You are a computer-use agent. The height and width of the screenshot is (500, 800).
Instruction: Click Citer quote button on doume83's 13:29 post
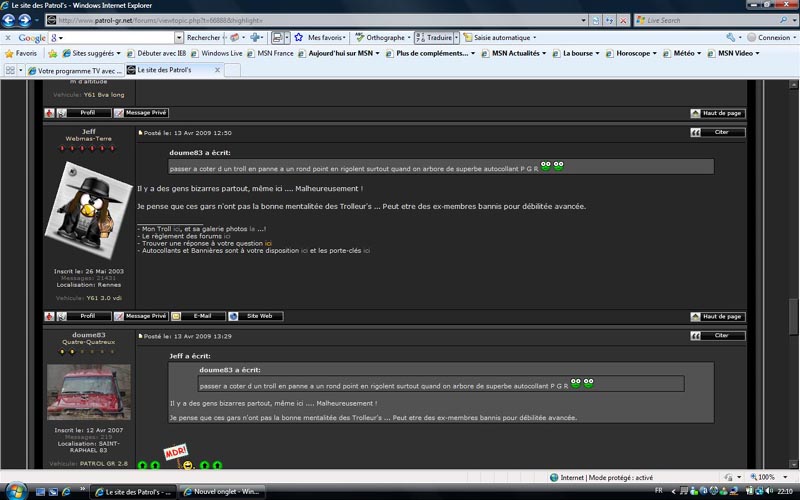[717, 336]
